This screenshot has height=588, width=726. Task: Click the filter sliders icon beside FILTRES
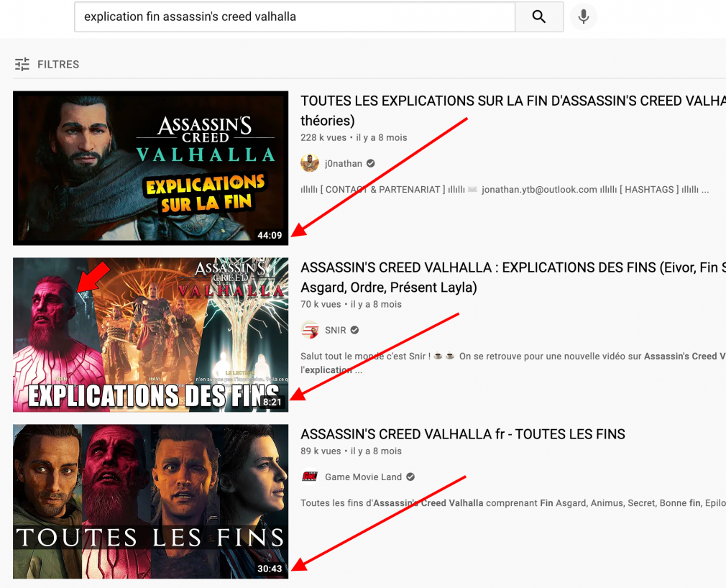(22, 65)
